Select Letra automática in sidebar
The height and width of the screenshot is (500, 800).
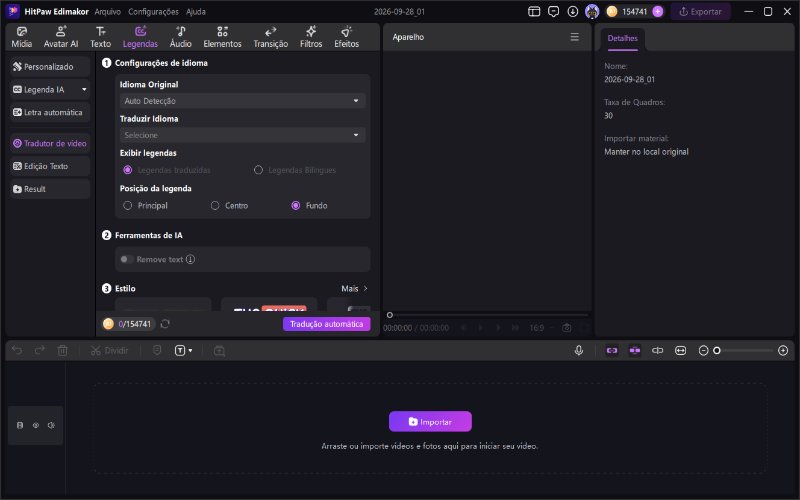pyautogui.click(x=49, y=112)
